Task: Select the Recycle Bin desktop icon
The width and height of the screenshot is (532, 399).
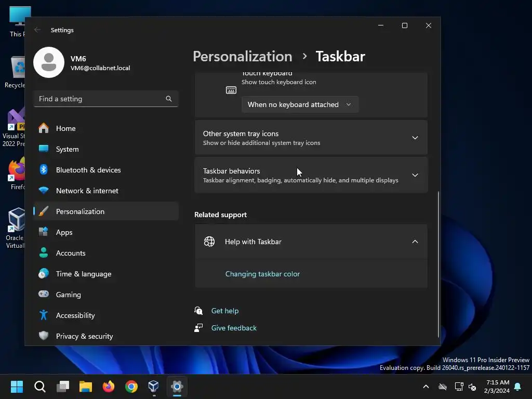Action: (x=15, y=73)
